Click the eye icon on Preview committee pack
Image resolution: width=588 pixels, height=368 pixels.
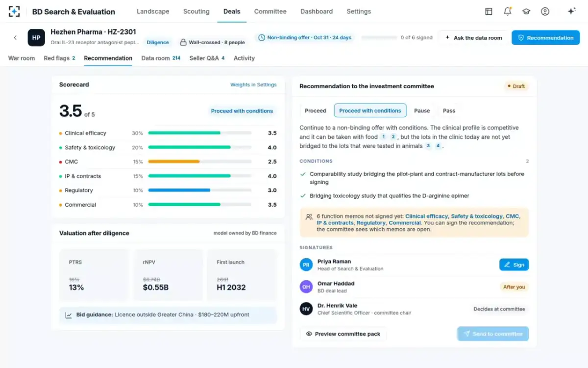[x=309, y=334]
